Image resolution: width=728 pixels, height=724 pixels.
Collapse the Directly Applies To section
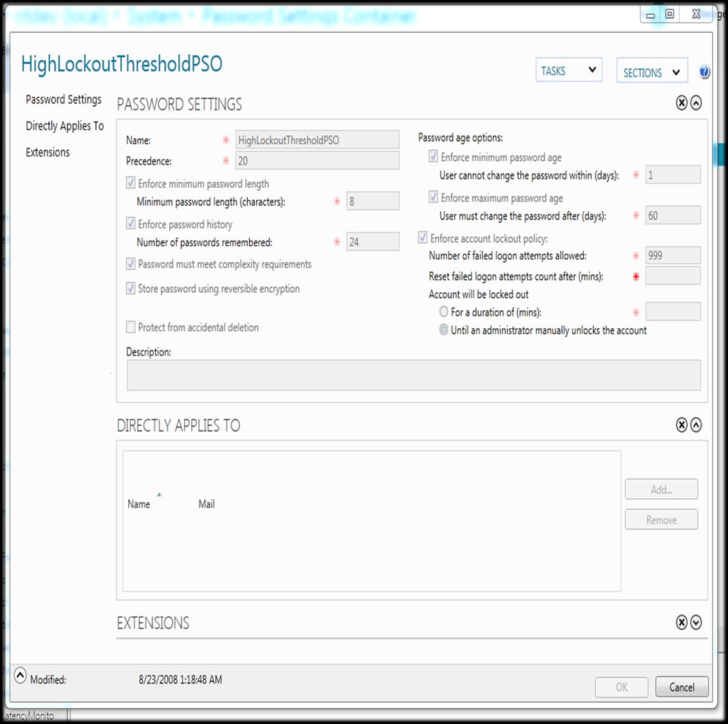pos(696,425)
